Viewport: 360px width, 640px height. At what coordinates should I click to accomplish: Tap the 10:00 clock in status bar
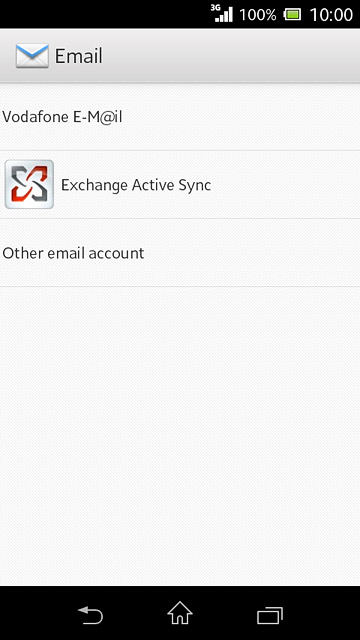331,15
